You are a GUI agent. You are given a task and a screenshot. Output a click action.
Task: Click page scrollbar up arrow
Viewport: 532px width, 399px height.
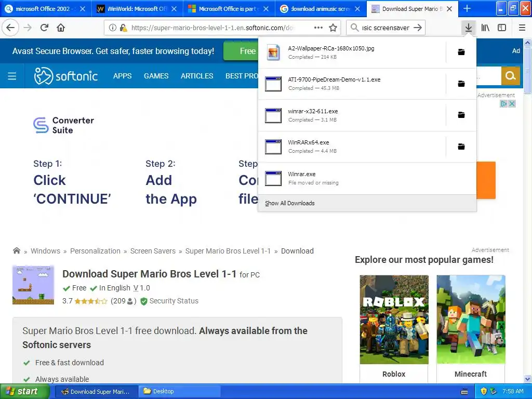[527, 43]
